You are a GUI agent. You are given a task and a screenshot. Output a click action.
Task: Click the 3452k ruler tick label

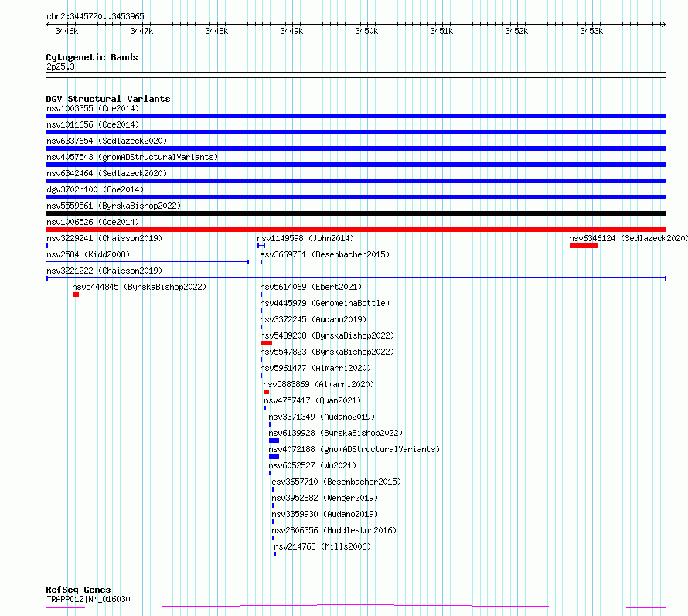[517, 31]
